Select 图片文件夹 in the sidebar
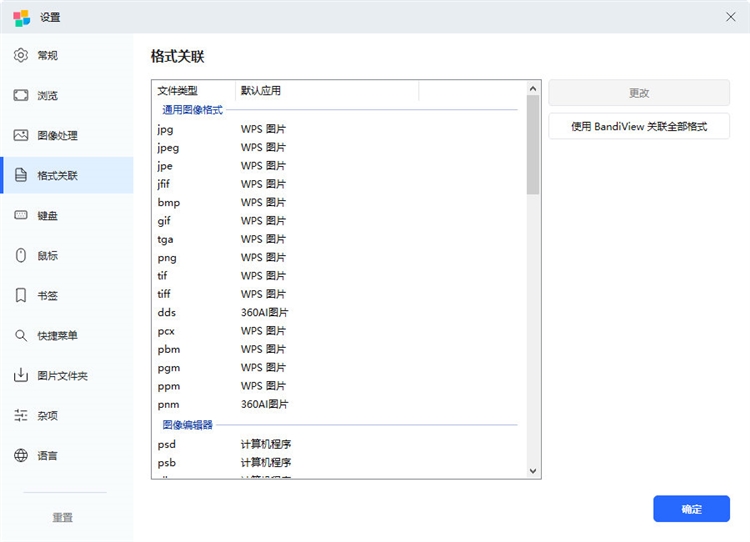The height and width of the screenshot is (542, 750). coord(67,376)
